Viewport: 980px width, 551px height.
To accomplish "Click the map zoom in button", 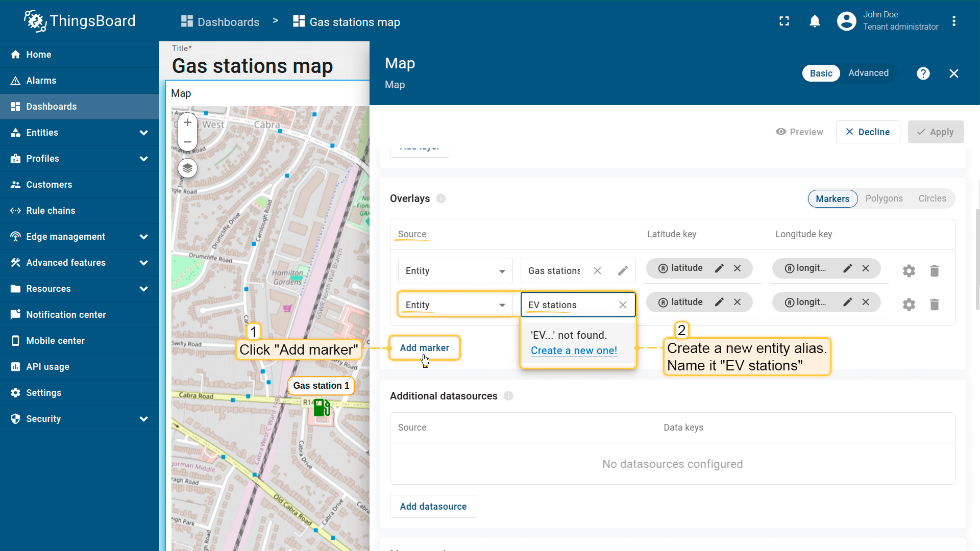I will 187,122.
